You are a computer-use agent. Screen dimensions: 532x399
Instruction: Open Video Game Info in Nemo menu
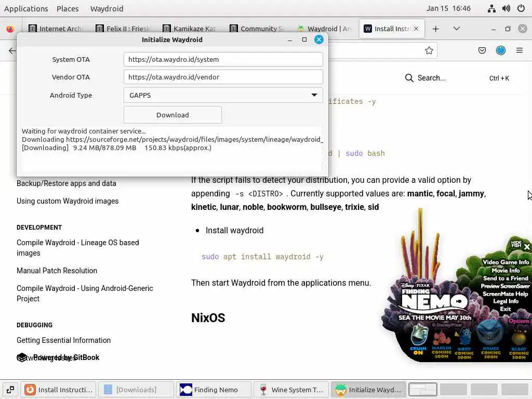(506, 262)
